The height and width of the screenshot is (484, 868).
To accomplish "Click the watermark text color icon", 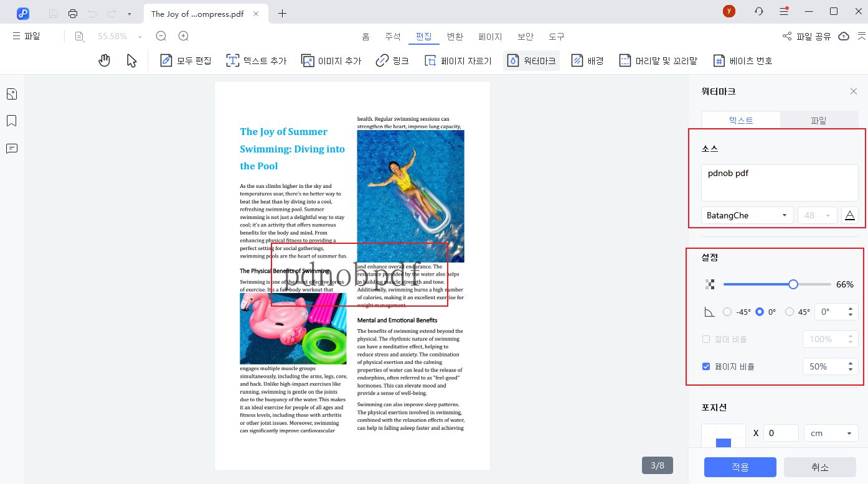I will pos(850,215).
